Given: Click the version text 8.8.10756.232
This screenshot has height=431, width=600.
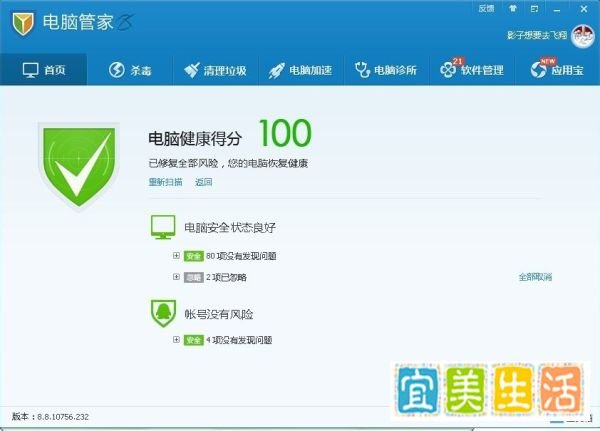Looking at the screenshot, I should tap(63, 417).
